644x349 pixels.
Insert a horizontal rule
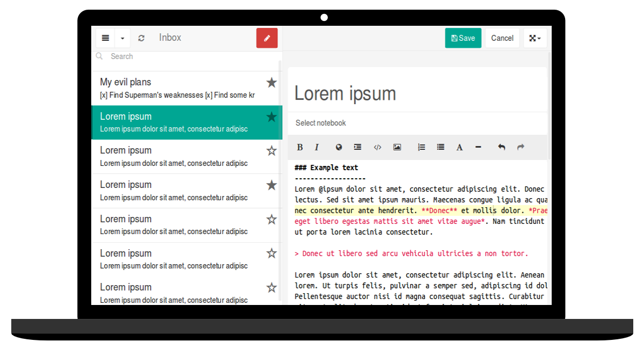478,147
